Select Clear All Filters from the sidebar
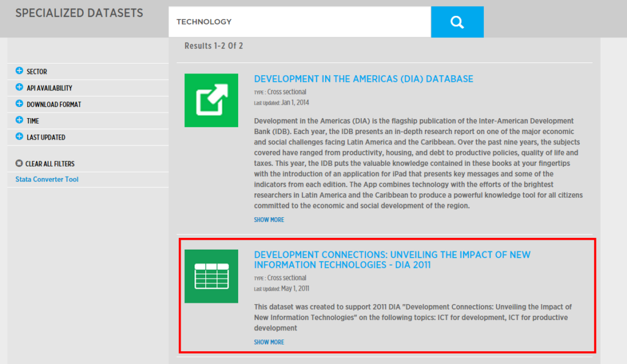The image size is (627, 364). (48, 163)
